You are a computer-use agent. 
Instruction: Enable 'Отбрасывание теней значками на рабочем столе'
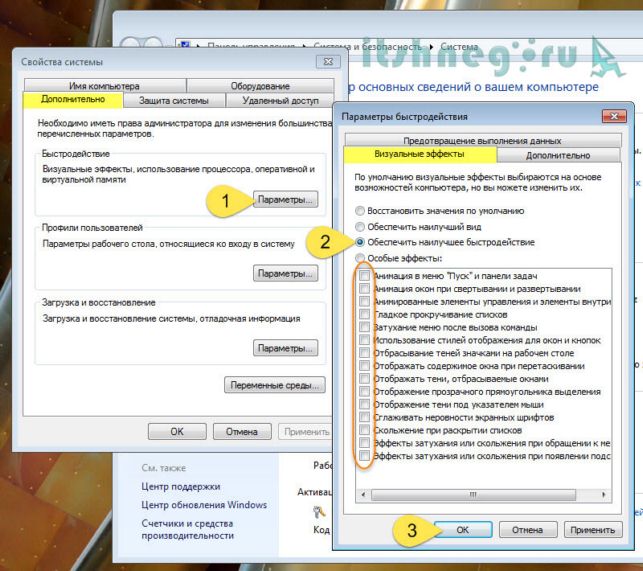[364, 353]
